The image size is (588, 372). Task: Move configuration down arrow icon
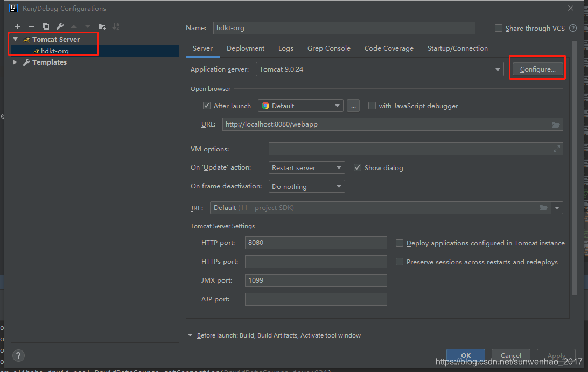tap(88, 26)
